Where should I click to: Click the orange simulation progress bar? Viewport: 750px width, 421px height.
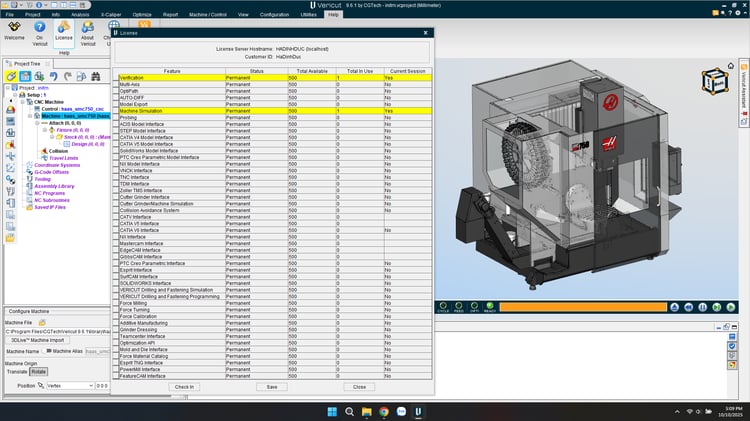click(x=583, y=307)
